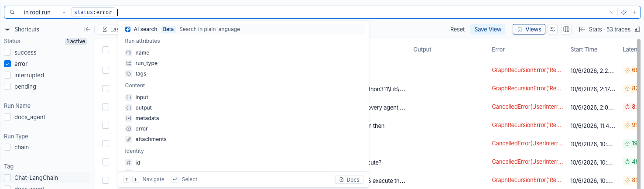Choose the input content filter
This screenshot has height=189, width=644.
pyautogui.click(x=243, y=97)
